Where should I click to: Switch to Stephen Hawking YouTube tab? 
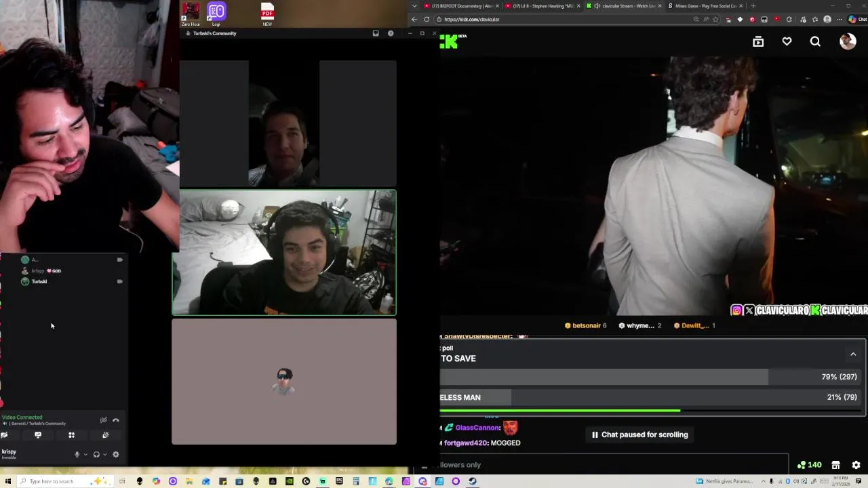point(543,6)
